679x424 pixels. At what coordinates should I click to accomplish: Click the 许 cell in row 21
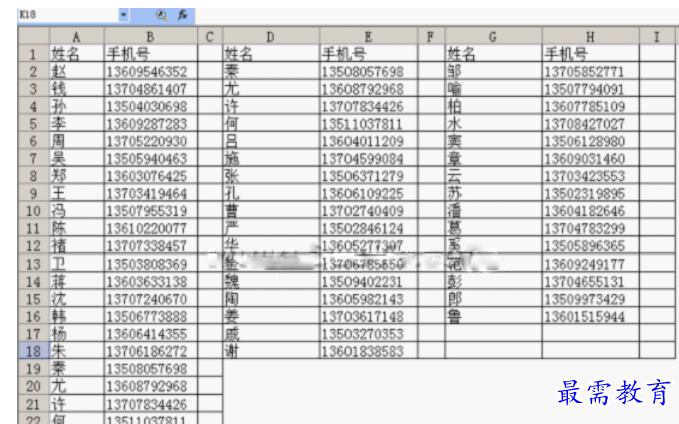(x=77, y=404)
